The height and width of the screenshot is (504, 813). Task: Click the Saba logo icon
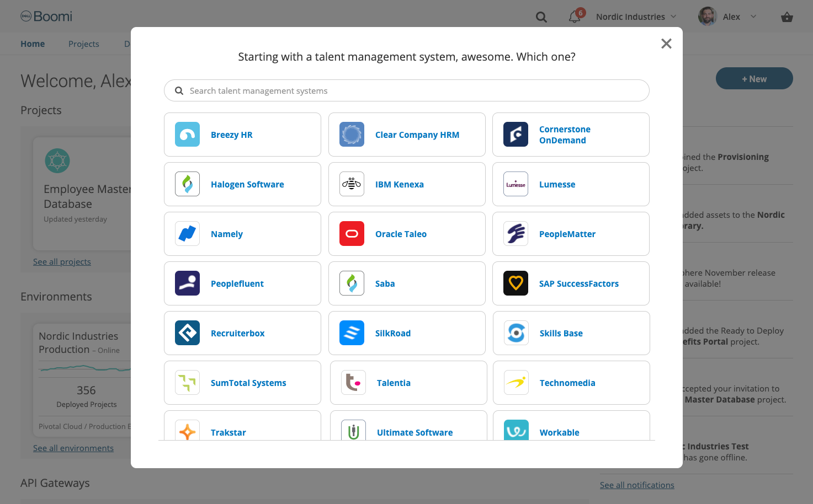tap(352, 283)
